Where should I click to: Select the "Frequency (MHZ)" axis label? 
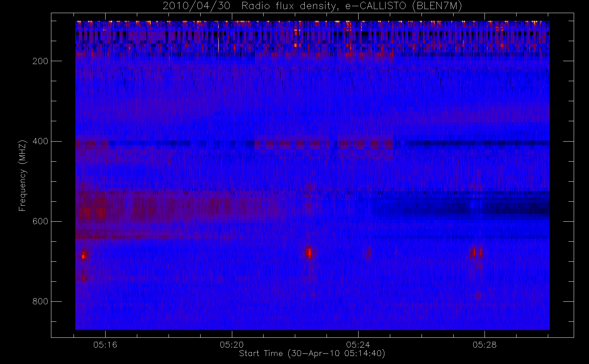[23, 175]
